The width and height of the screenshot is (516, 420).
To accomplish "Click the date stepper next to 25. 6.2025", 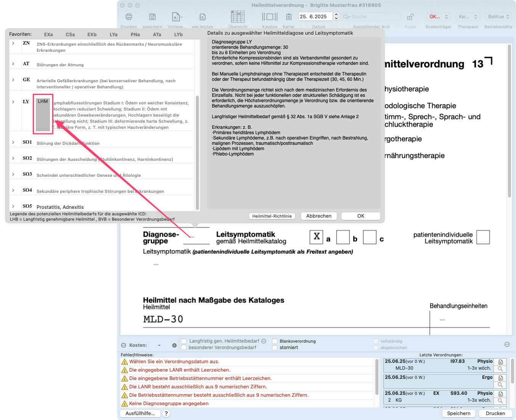I will [x=336, y=17].
